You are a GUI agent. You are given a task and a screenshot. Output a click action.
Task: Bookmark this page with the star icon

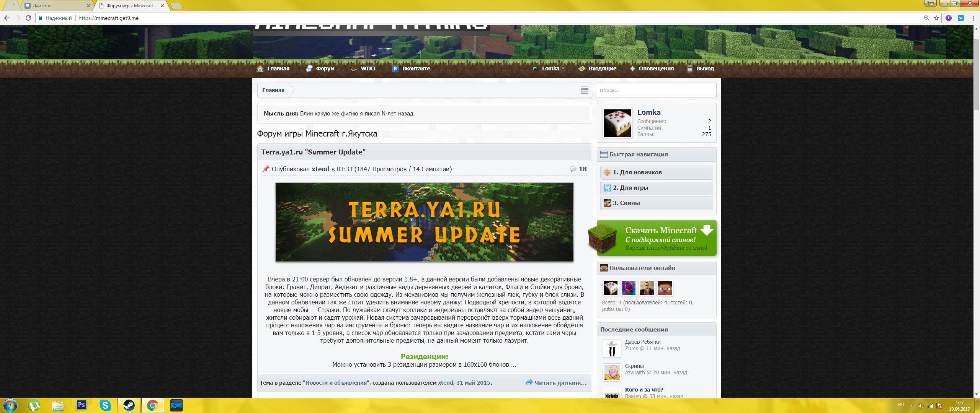coord(936,18)
